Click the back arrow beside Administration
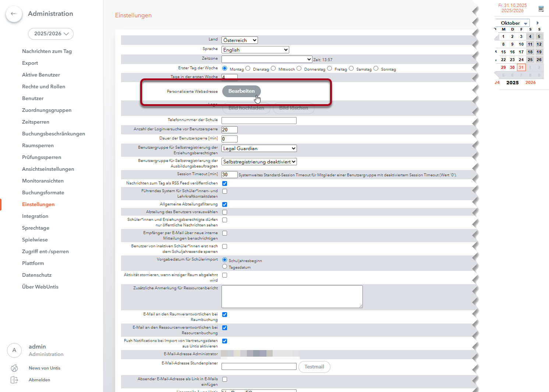 click(14, 14)
